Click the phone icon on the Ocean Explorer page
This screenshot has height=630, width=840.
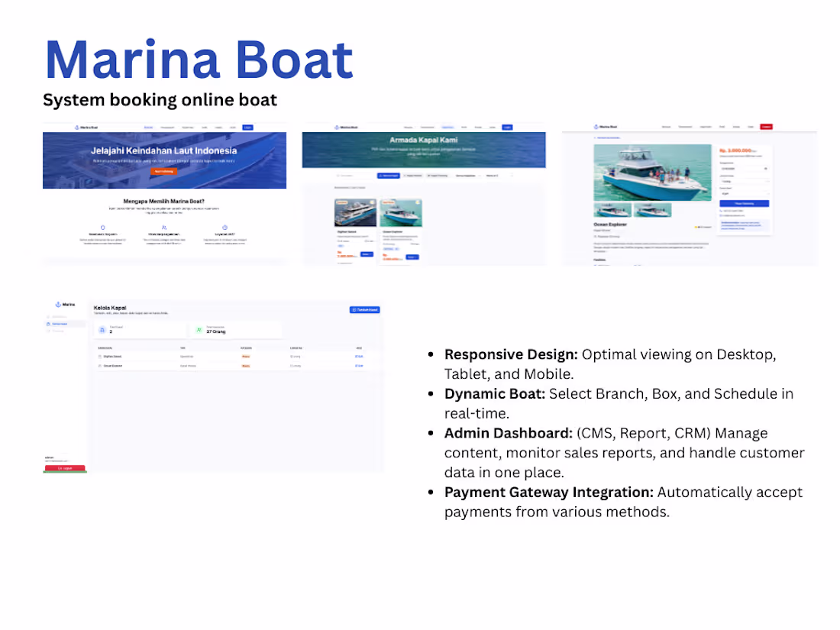pos(721,211)
